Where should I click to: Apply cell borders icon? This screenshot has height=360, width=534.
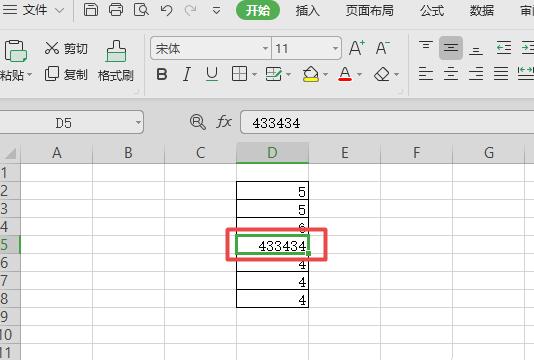[239, 74]
